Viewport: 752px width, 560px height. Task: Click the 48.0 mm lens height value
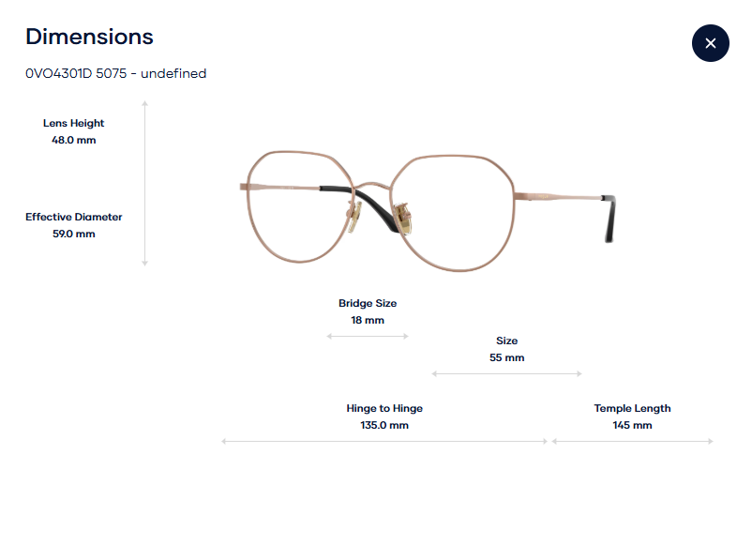point(73,140)
